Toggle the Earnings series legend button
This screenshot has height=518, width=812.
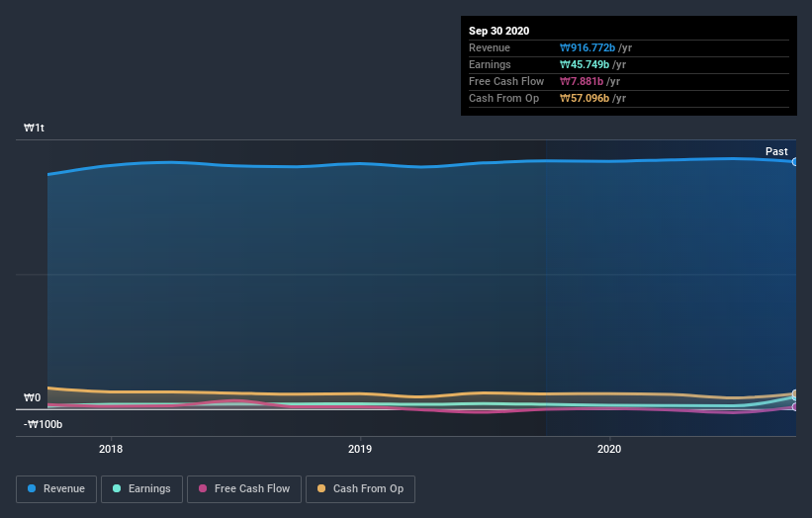141,489
